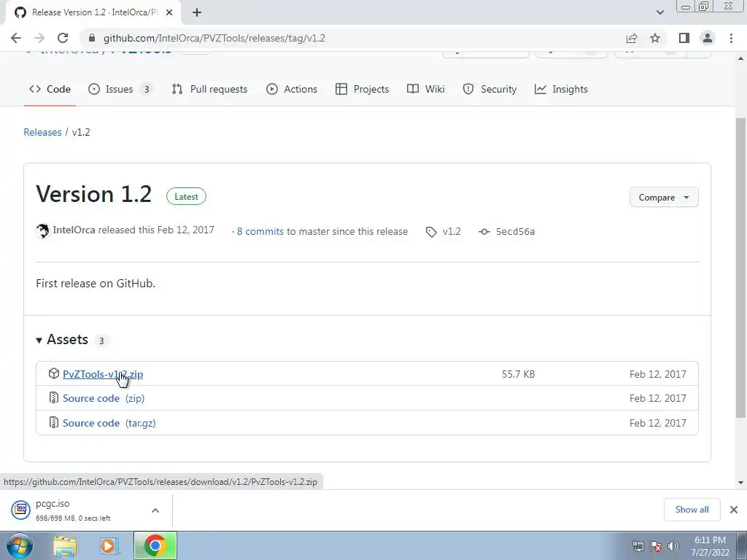Go to Pull requests tab
Image resolution: width=747 pixels, height=560 pixels.
209,89
